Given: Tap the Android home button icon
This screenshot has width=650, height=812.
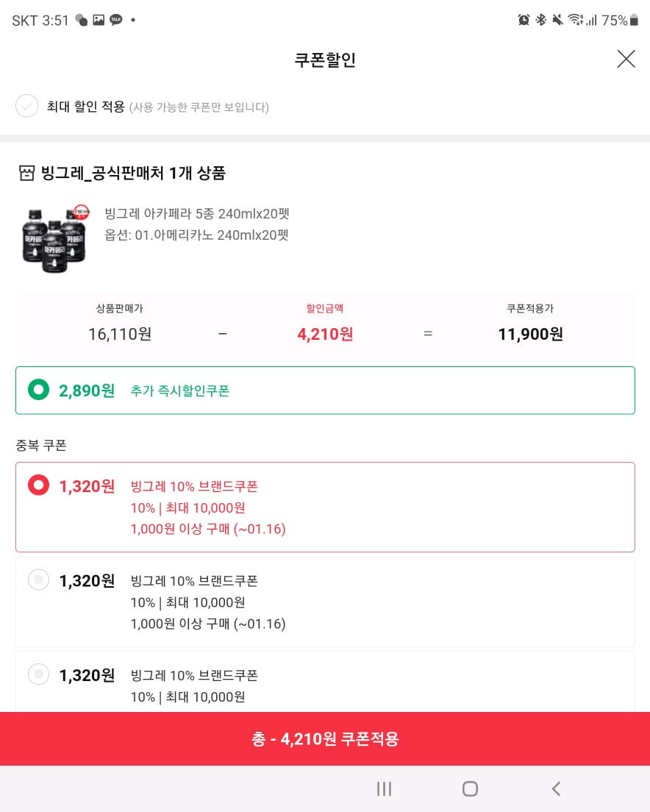Looking at the screenshot, I should click(x=470, y=788).
